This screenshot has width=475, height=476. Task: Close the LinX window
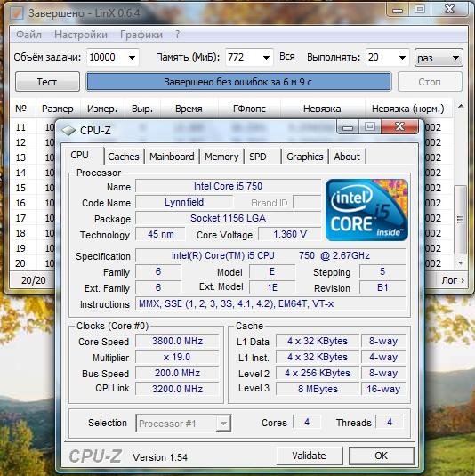point(450,10)
